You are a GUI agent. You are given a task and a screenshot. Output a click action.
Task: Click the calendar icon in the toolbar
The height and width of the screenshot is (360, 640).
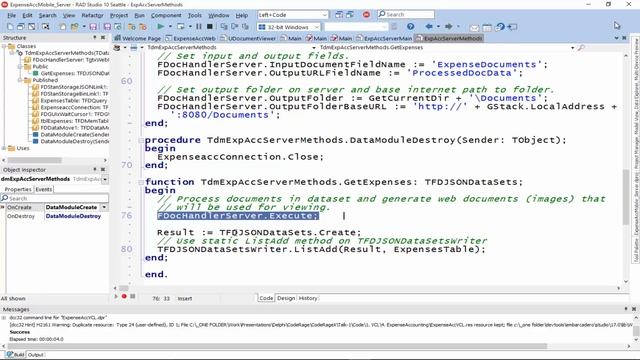(487, 27)
